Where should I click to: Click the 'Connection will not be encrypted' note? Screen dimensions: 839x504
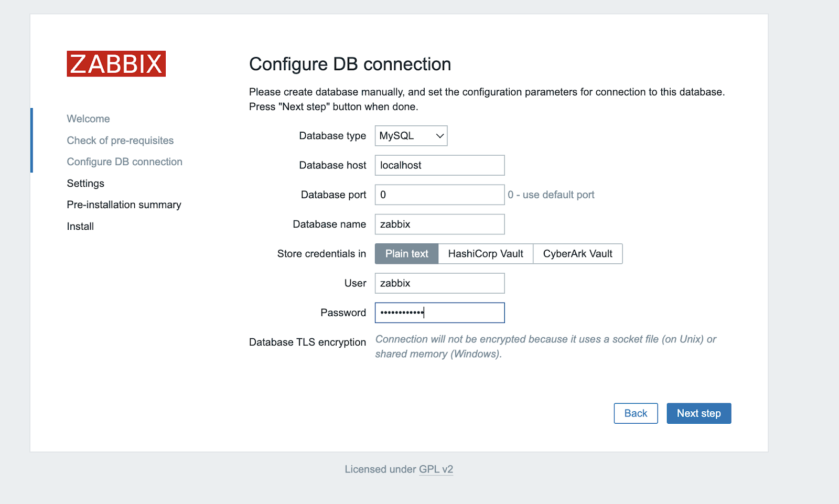[x=545, y=347]
